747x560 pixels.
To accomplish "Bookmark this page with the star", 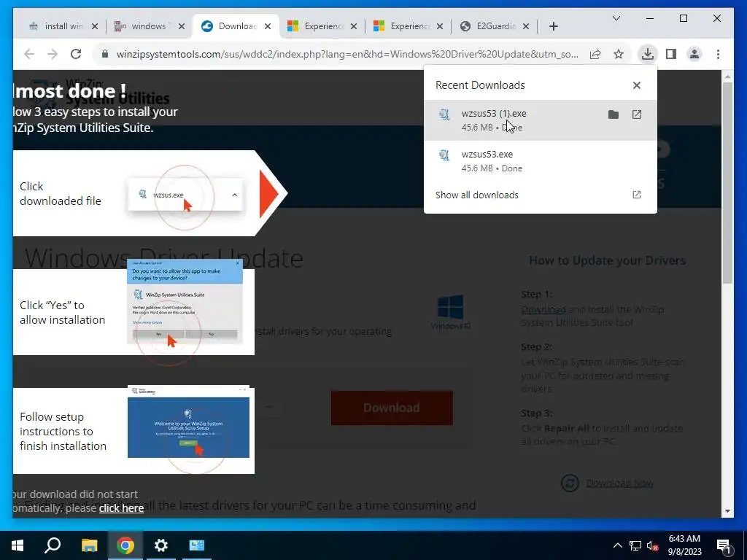I will tap(619, 54).
